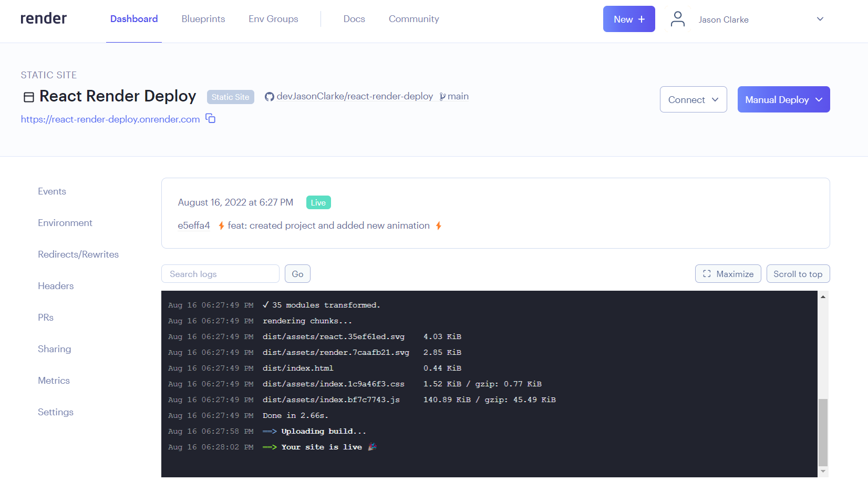Screen dimensions: 868x481
Task: Open the Env Groups section
Action: [x=273, y=18]
